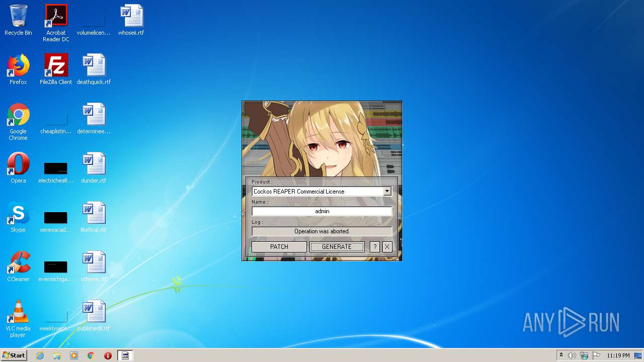Open otherre.rtf document
Viewport: 644px width, 362px height.
94,266
